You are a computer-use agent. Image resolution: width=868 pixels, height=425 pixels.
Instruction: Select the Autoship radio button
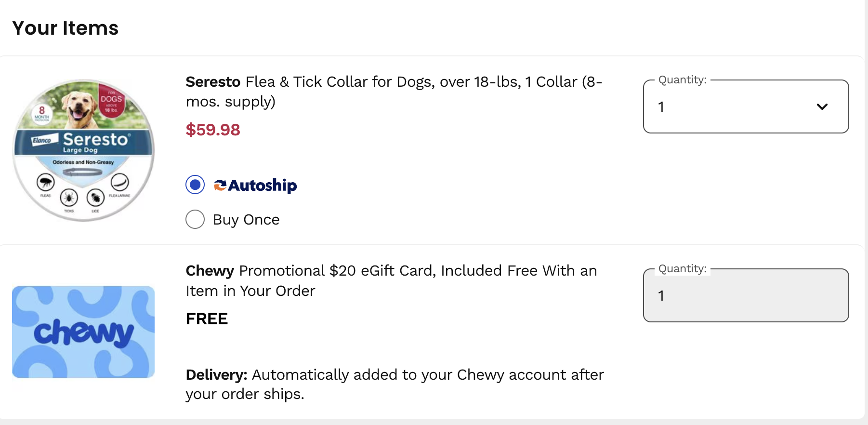[x=195, y=185]
